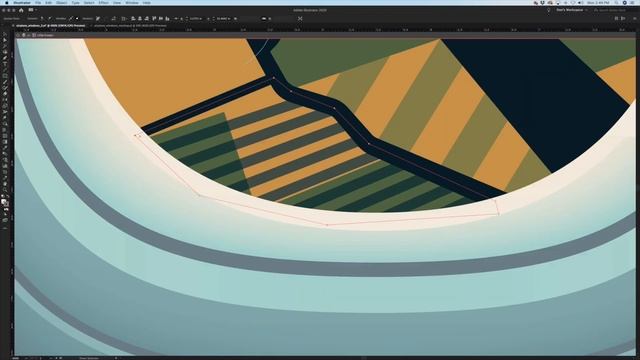Click the right-end anchor point of red path
The height and width of the screenshot is (360, 640).
[499, 214]
